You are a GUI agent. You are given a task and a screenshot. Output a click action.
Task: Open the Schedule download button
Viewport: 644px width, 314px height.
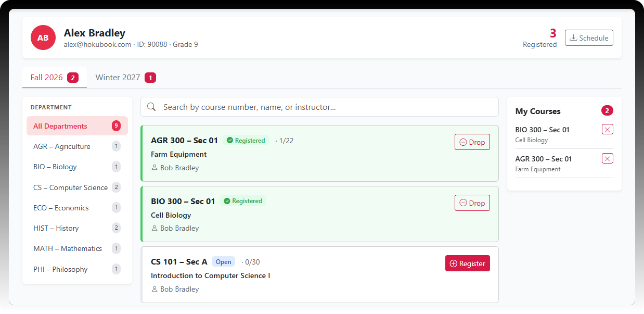click(x=589, y=38)
